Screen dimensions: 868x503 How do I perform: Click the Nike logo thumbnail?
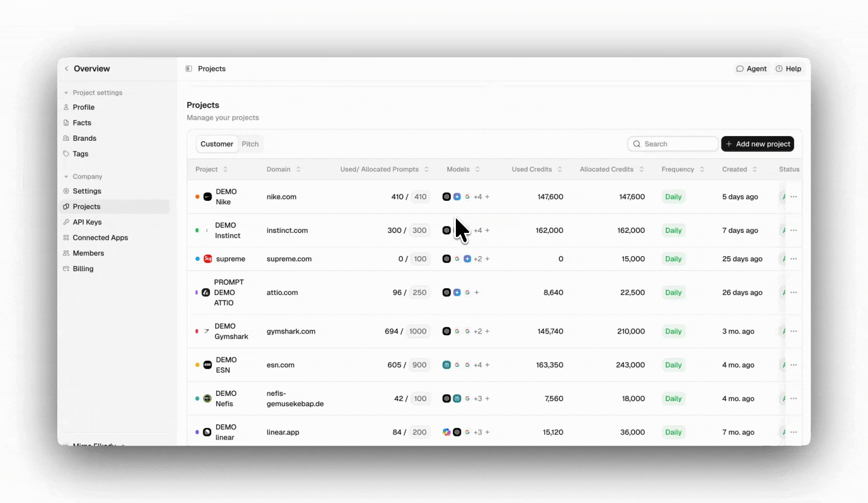(208, 197)
